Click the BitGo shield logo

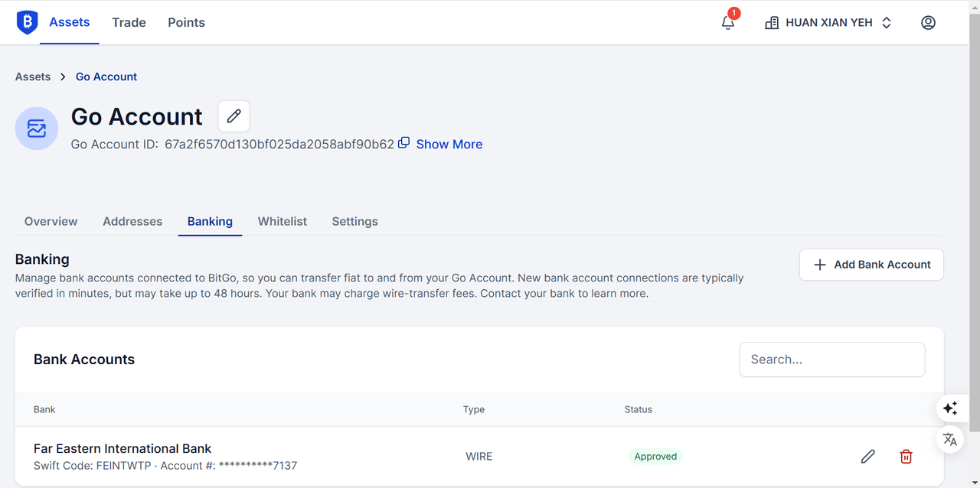click(27, 23)
